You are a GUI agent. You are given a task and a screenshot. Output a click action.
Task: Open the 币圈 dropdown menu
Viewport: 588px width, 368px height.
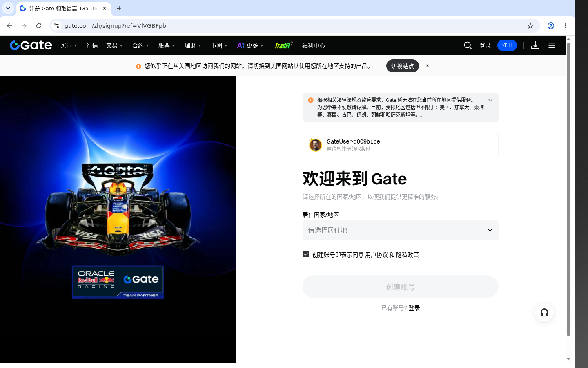tap(219, 45)
